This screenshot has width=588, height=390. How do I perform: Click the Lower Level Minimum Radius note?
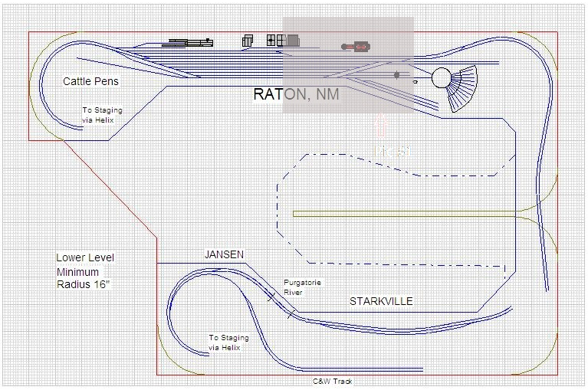(x=85, y=272)
